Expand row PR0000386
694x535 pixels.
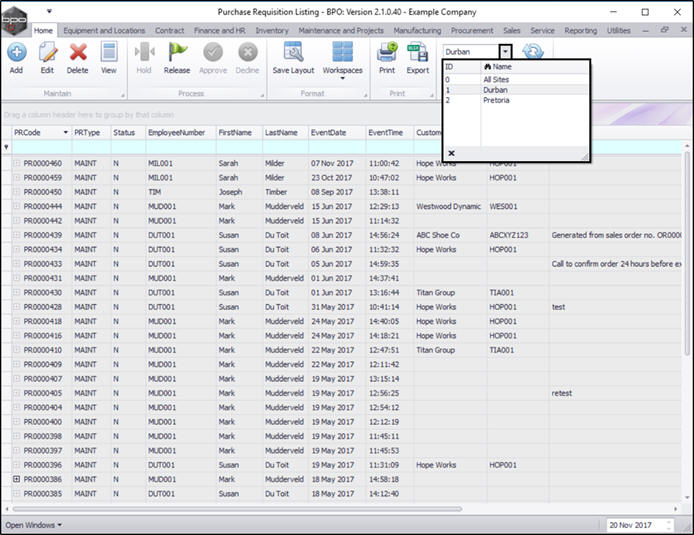pos(16,479)
